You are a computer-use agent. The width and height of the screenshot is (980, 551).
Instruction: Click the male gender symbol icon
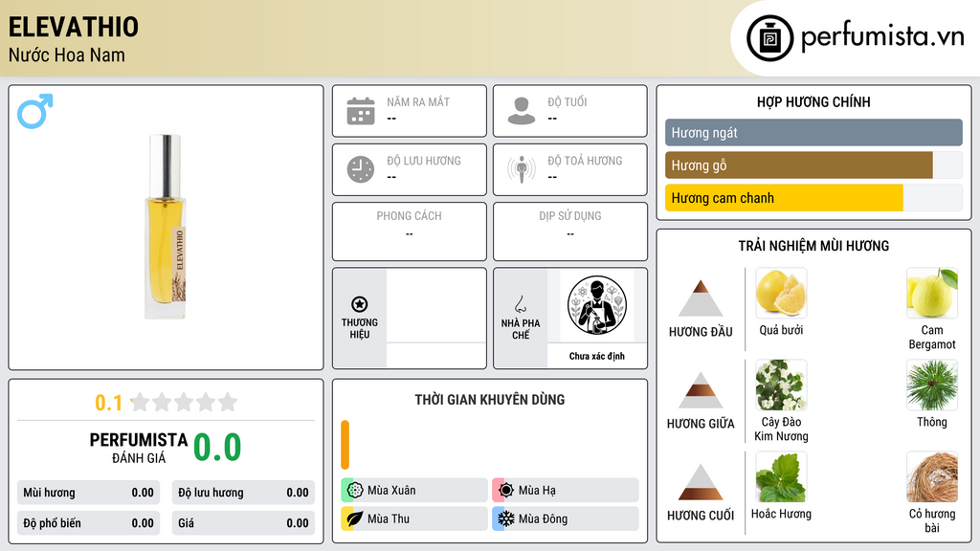35,111
